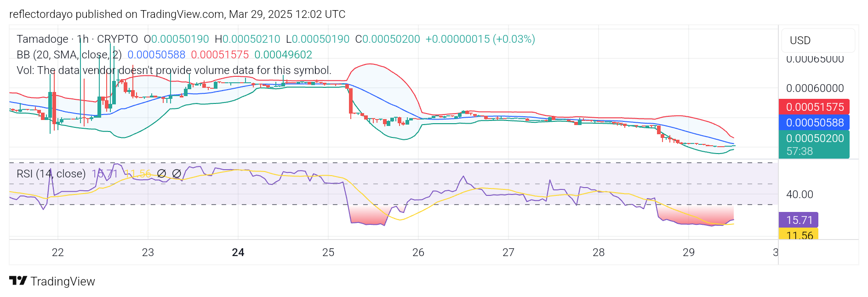Screen dimensions: 868x297
Task: Click the reflectordayo published on TradingView.com header
Action: (x=177, y=14)
